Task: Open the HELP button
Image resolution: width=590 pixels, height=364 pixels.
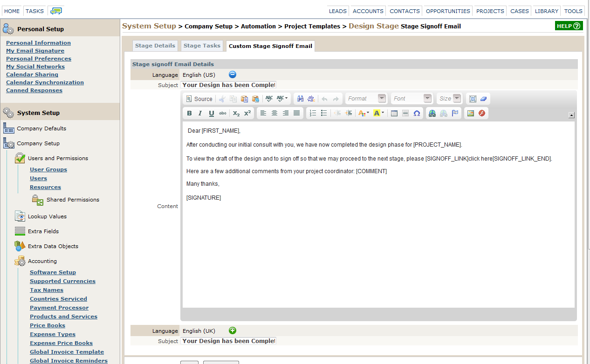Action: [569, 26]
